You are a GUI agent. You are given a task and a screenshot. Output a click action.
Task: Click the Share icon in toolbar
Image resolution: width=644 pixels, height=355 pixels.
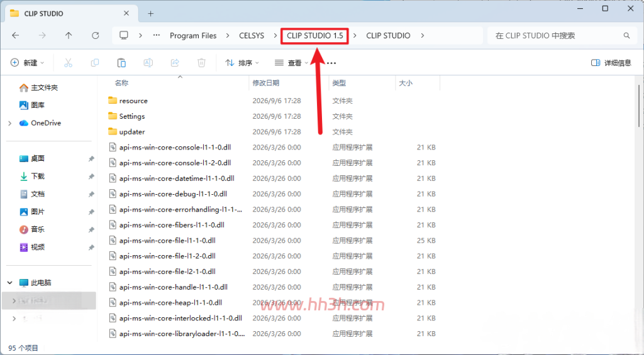[x=175, y=63]
